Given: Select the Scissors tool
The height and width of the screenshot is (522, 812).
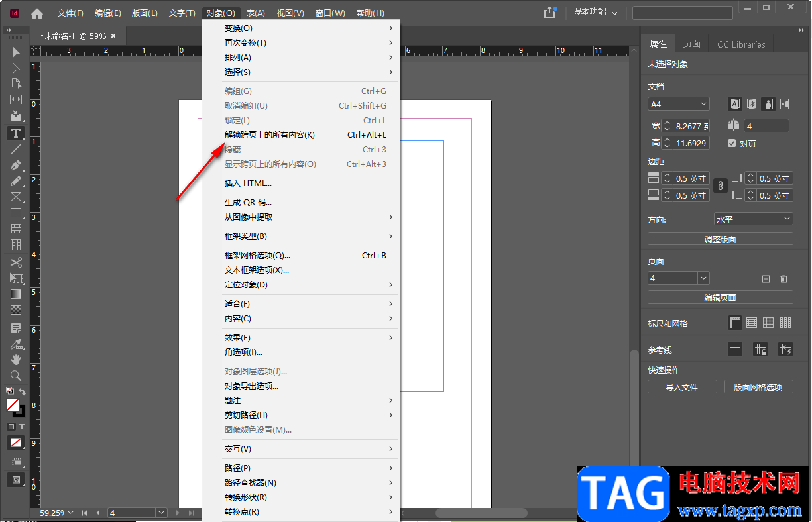Looking at the screenshot, I should click(16, 262).
